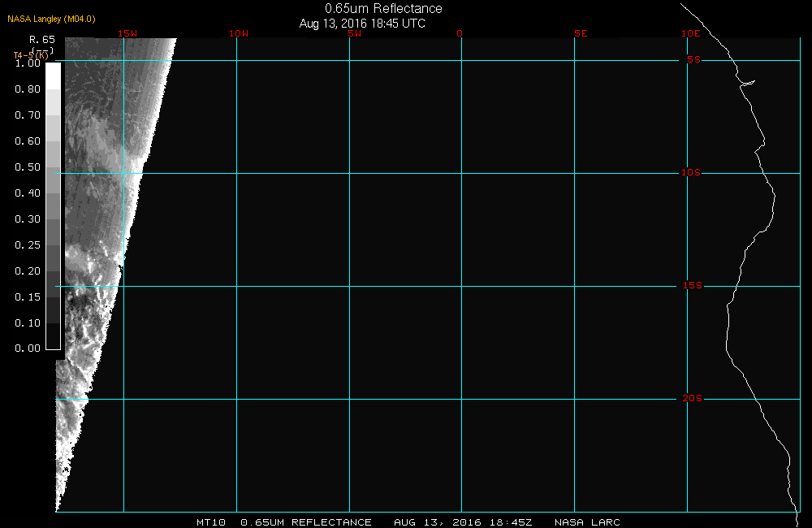Select the 0.00 colorbar value
The height and width of the screenshot is (528, 812).
pyautogui.click(x=28, y=348)
